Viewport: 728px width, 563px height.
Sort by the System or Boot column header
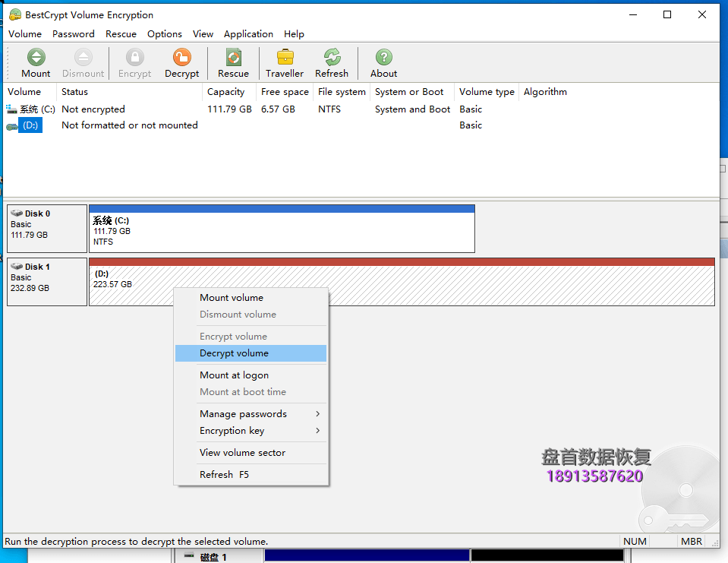(x=412, y=92)
